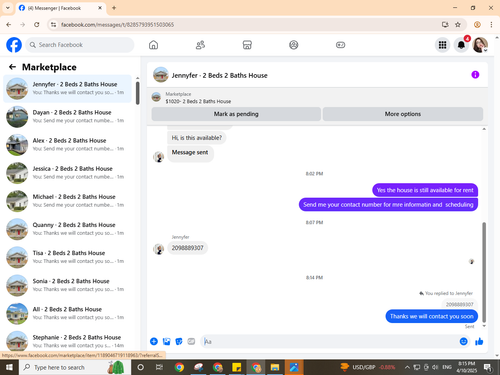This screenshot has height=375, width=500.
Task: Open the tab search dropdown arrow
Action: 8,8
